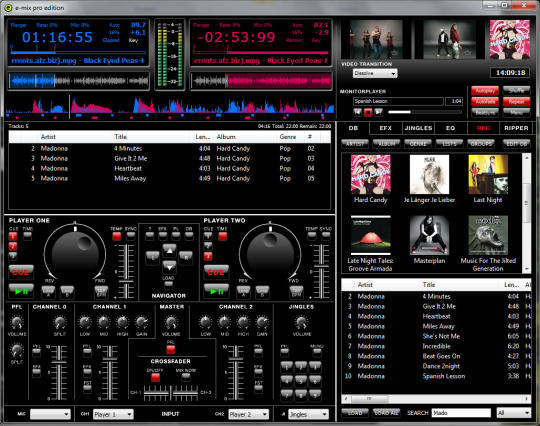Screen dimensions: 540x426
Task: Click the Shuffle button
Action: click(516, 91)
